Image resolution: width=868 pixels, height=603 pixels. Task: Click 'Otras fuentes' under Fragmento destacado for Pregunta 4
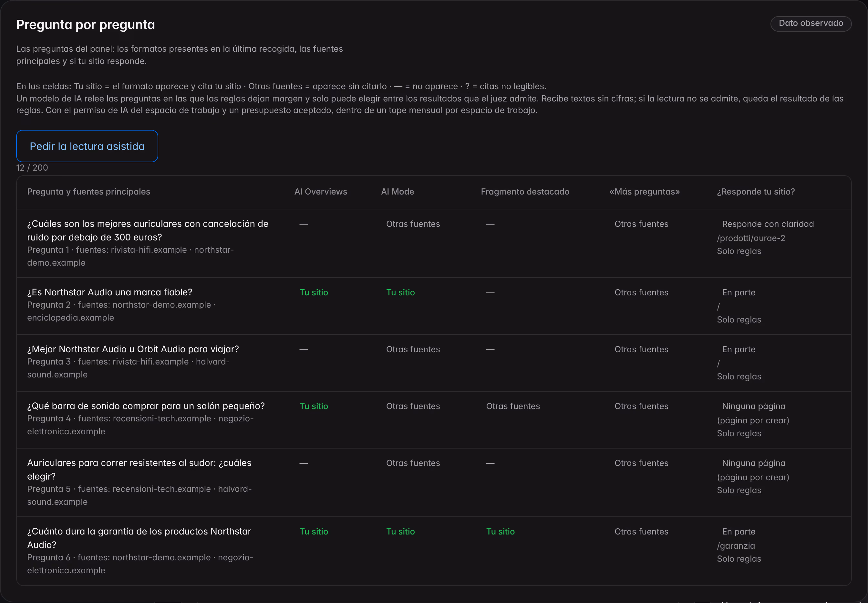[513, 406]
